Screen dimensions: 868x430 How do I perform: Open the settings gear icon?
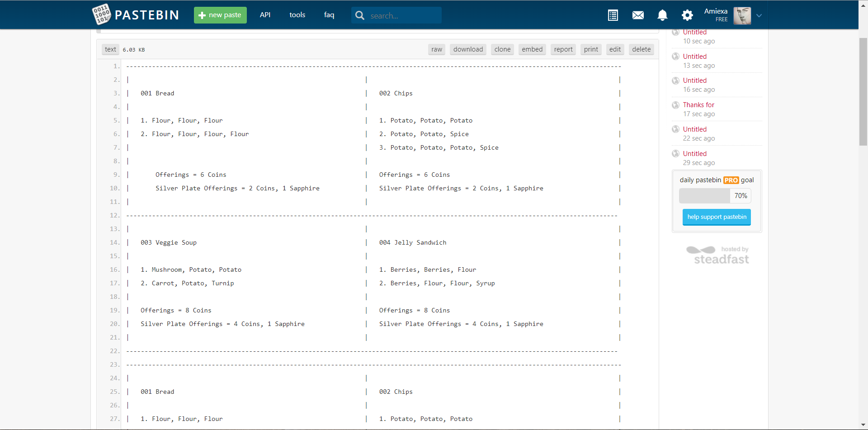(x=687, y=15)
